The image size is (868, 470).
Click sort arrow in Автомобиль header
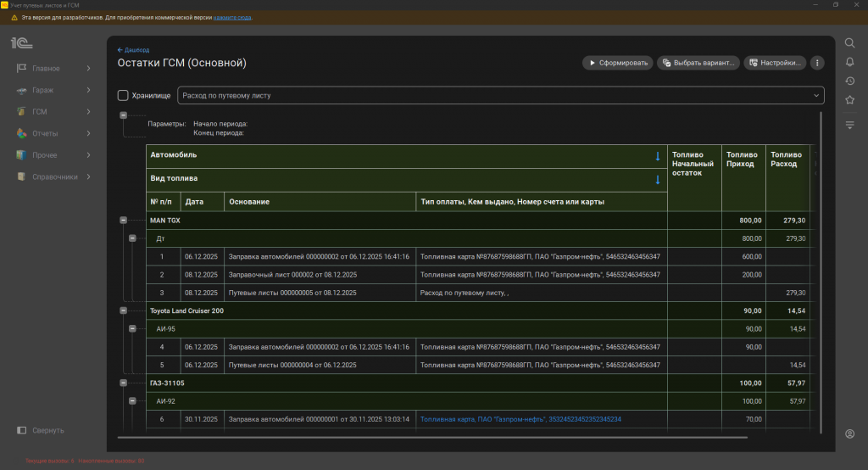click(x=657, y=156)
